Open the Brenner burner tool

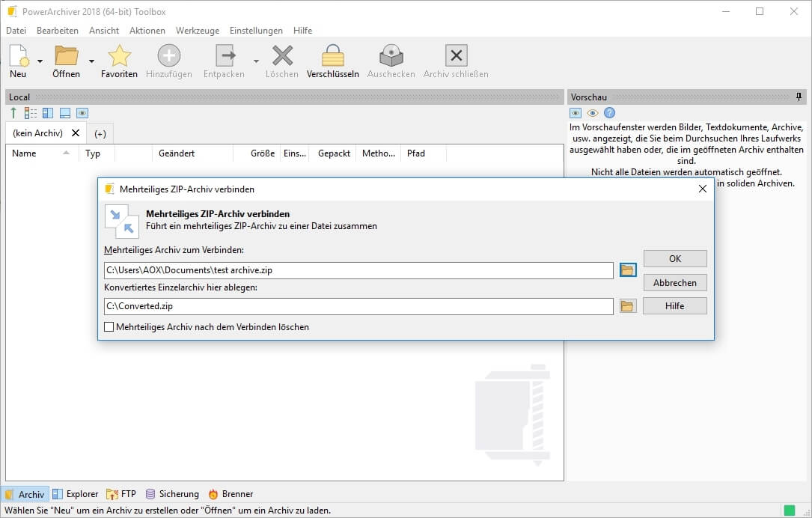[x=231, y=494]
